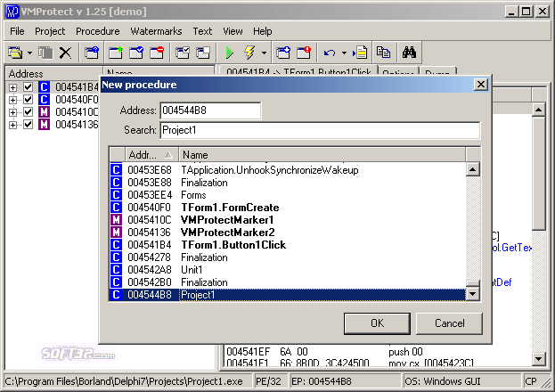555x392 pixels.
Task: Remove procedure using red minus icon
Action: point(157,53)
